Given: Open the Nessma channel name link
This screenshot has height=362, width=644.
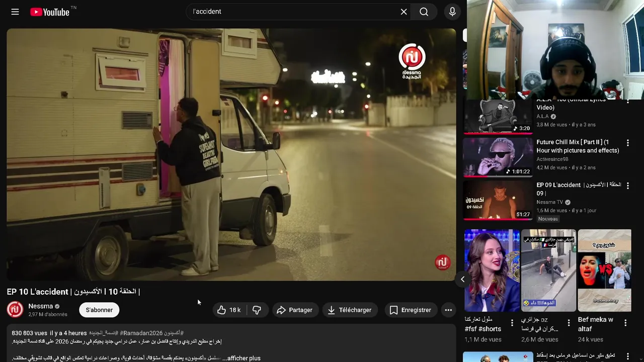Looking at the screenshot, I should pyautogui.click(x=41, y=306).
